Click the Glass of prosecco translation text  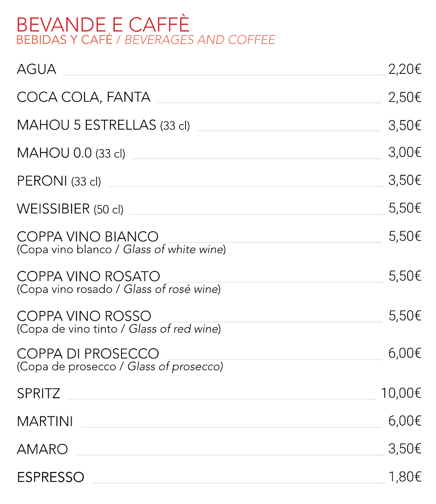pos(175,367)
